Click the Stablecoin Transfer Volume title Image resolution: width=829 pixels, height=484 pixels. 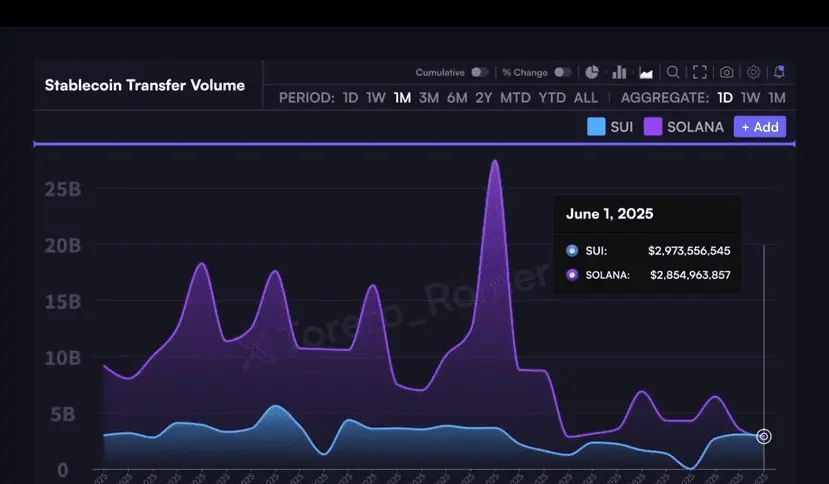145,85
